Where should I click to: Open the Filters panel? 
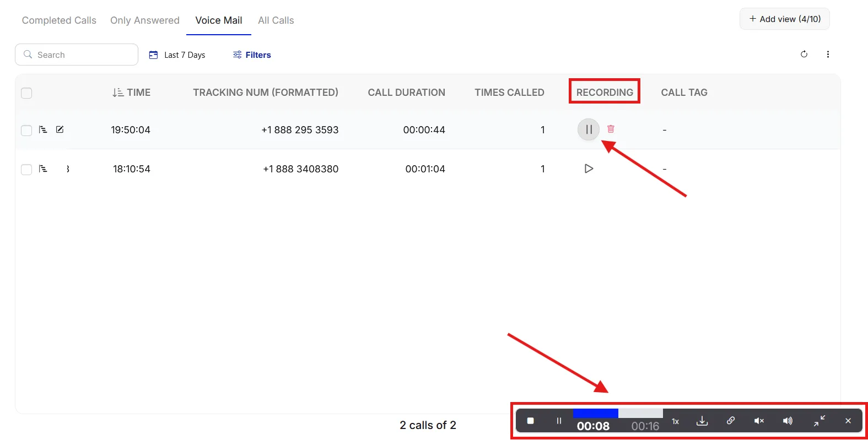coord(252,55)
